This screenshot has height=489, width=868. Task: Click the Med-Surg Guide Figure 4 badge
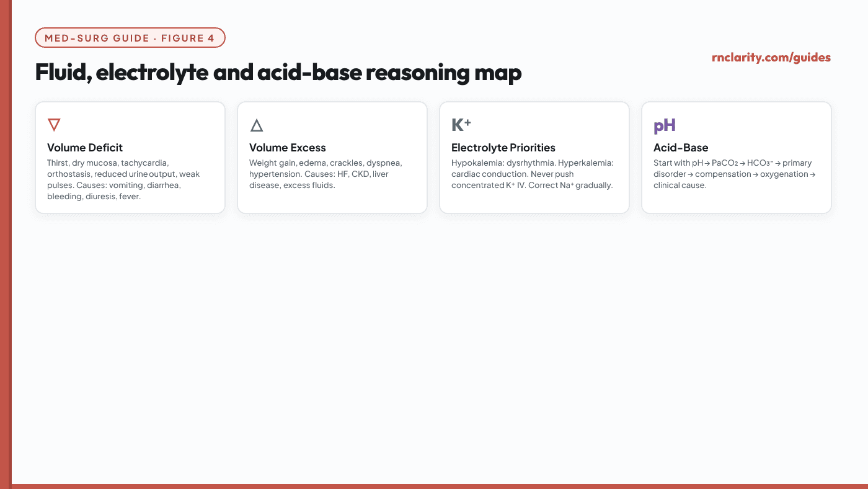[x=130, y=38]
